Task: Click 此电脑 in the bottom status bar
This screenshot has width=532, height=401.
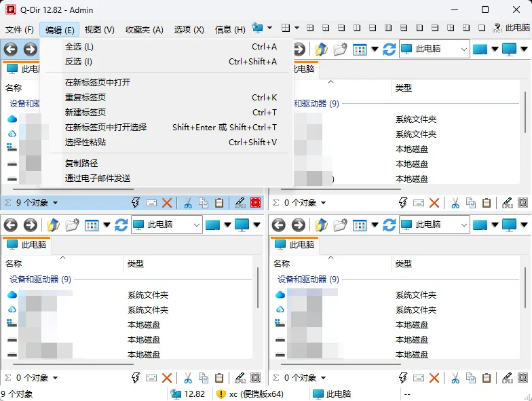Action: (x=332, y=394)
